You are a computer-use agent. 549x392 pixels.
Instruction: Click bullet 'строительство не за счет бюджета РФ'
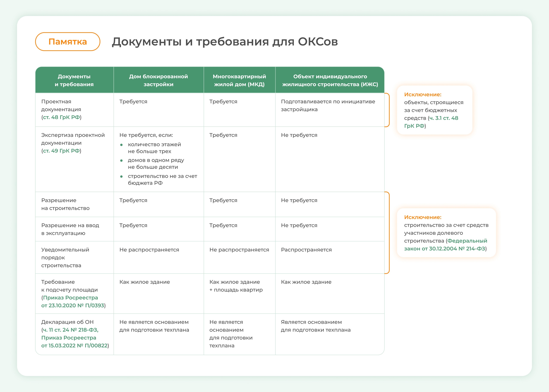click(x=163, y=180)
